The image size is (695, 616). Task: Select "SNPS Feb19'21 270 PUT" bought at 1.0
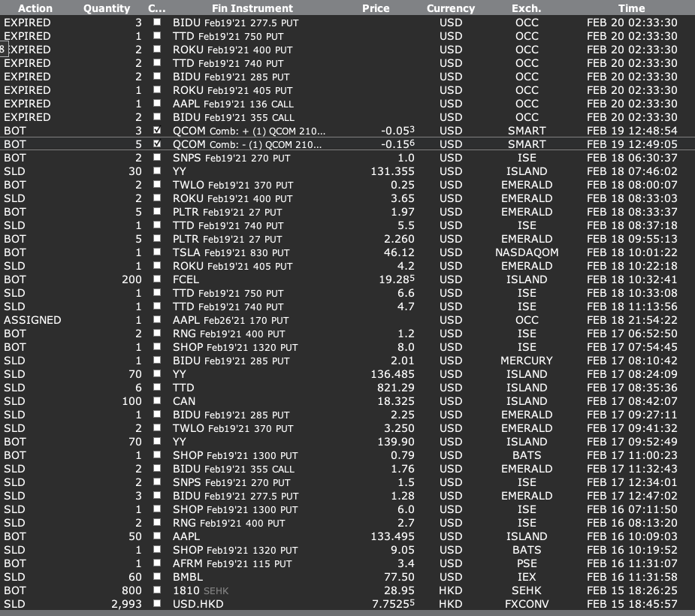pos(231,158)
